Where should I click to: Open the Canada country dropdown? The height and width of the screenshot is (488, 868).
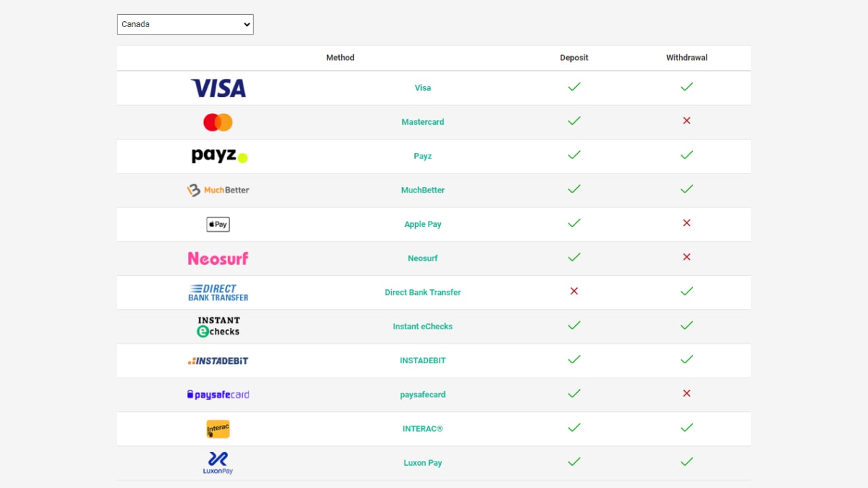point(185,24)
